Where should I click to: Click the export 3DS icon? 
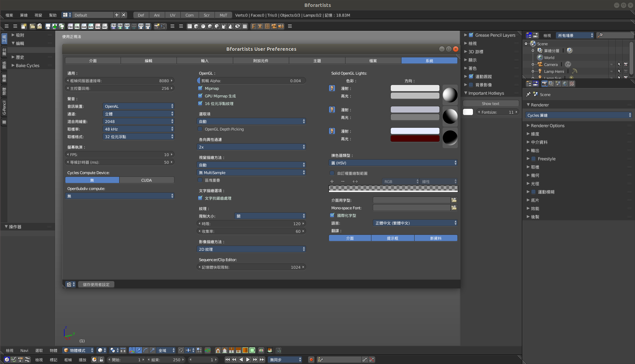141,26
